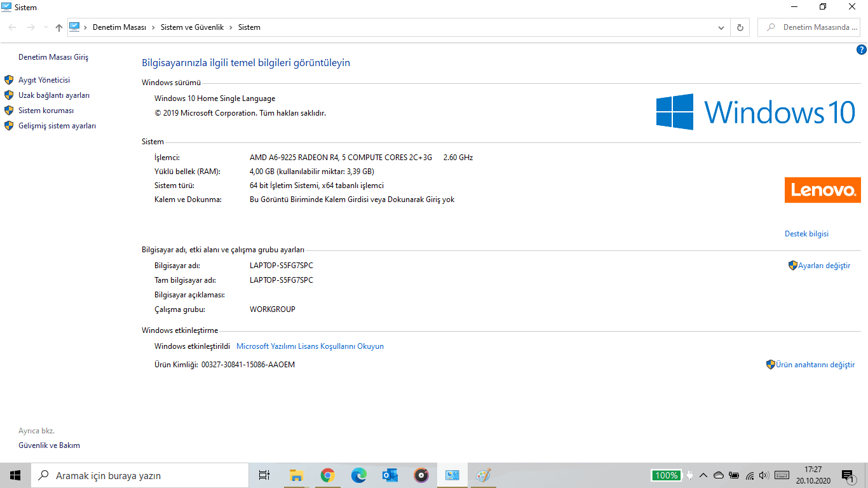Expand the chevron after Sistem ve Güvenlik breadcrumb
Viewport: 868px width, 488px height.
[231, 27]
